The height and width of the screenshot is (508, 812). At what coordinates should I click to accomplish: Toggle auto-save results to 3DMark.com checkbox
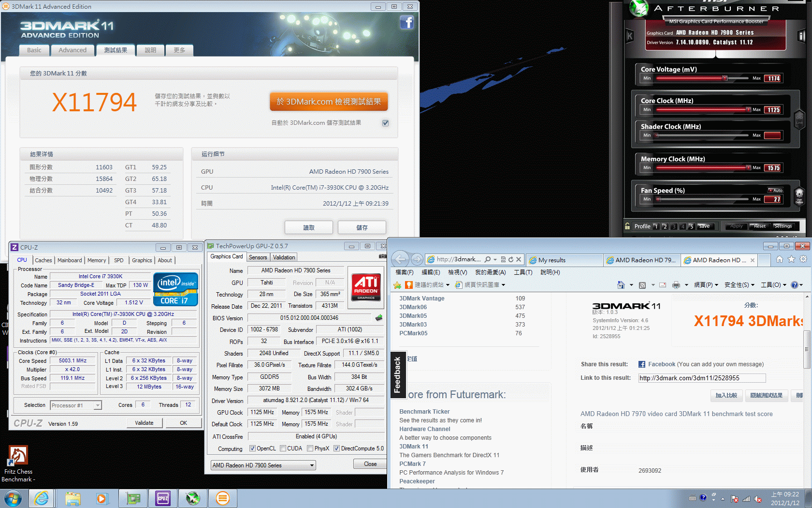[385, 123]
